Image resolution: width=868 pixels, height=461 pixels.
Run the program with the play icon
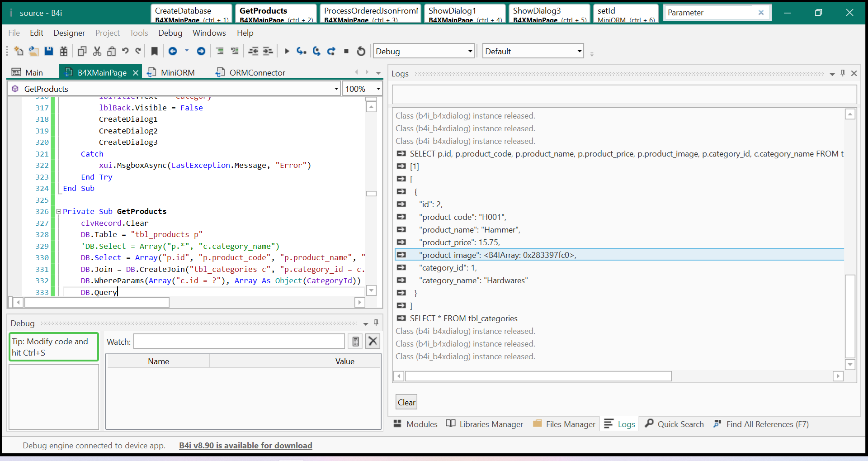pyautogui.click(x=287, y=51)
